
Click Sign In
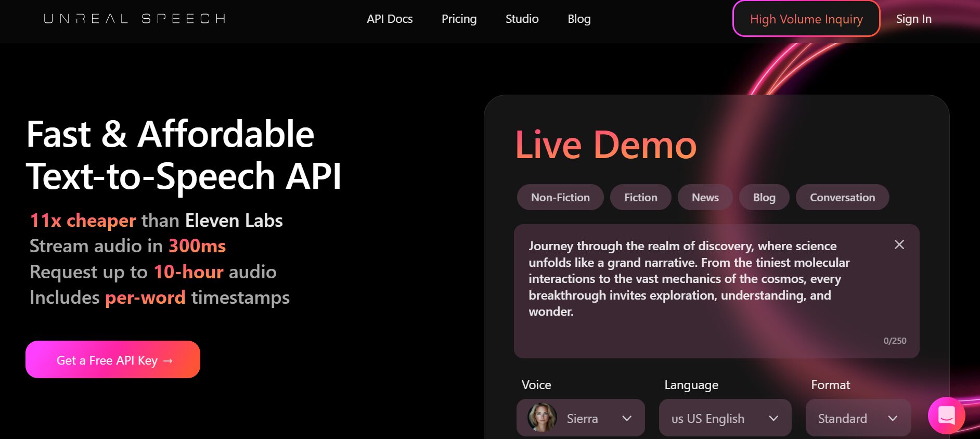[x=913, y=19]
